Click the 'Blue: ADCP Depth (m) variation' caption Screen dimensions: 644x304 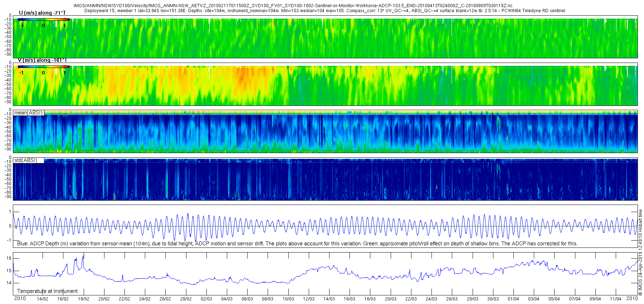pos(297,244)
